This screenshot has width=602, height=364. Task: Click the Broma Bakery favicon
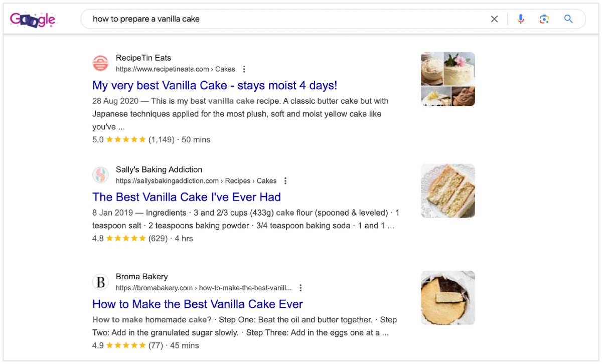[x=100, y=282]
